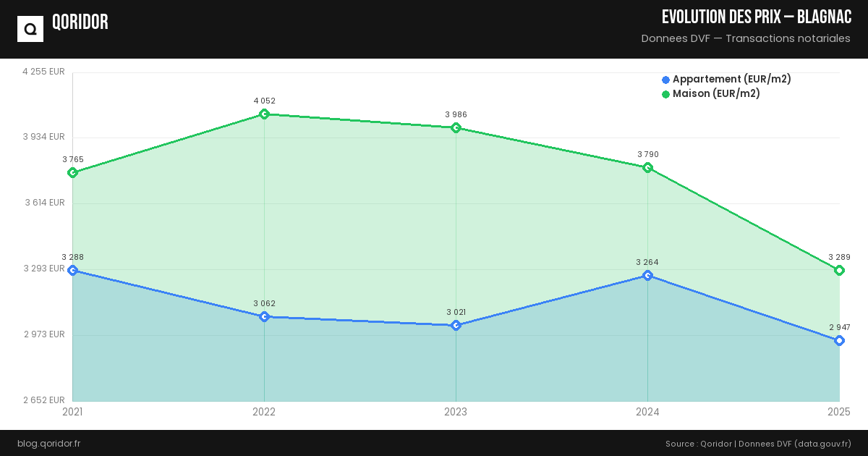
Task: Click the green Maison legend dot
Action: tap(665, 94)
